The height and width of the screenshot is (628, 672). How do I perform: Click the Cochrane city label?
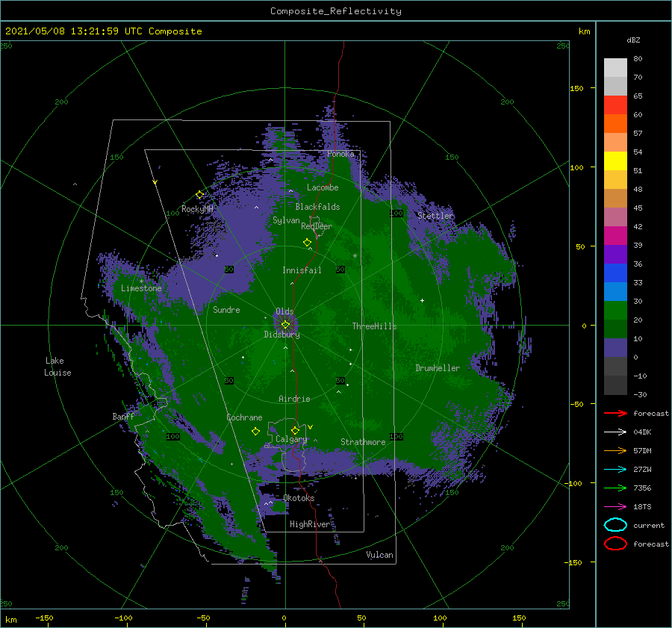pyautogui.click(x=244, y=417)
